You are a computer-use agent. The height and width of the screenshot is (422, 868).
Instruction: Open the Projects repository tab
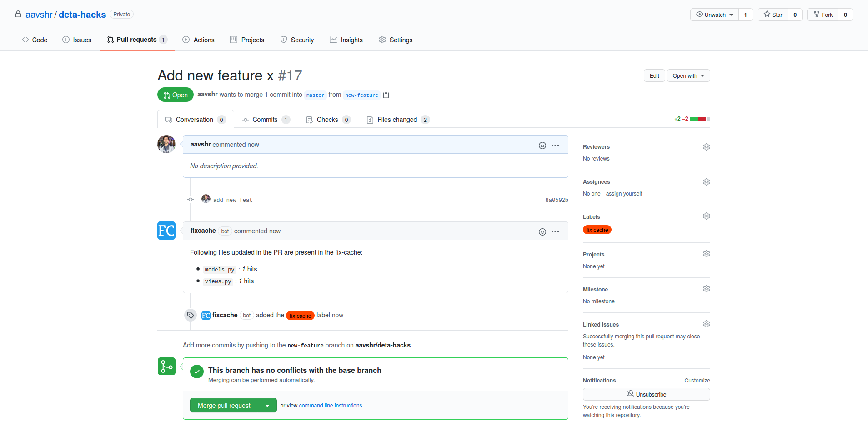[x=247, y=40]
